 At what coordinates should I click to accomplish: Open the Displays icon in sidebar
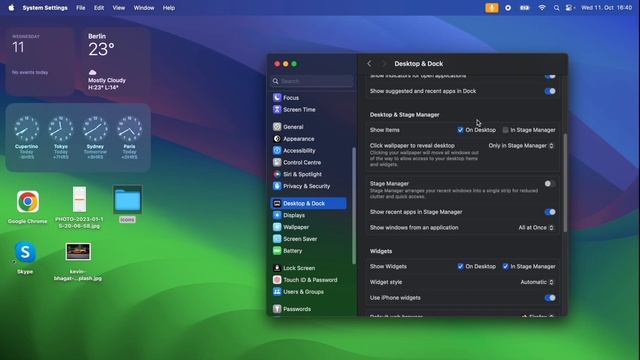click(x=277, y=215)
